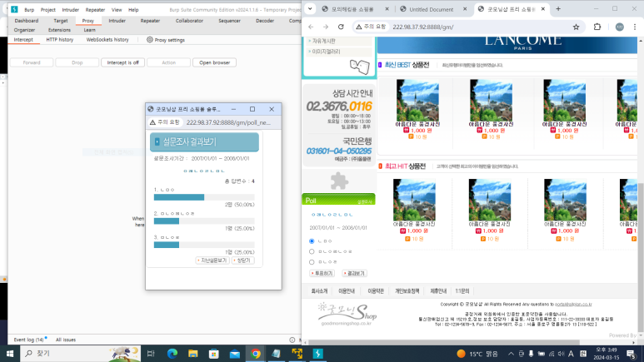Image resolution: width=644 pixels, height=362 pixels.
Task: Open a new Chrome tab
Action: 558,8
